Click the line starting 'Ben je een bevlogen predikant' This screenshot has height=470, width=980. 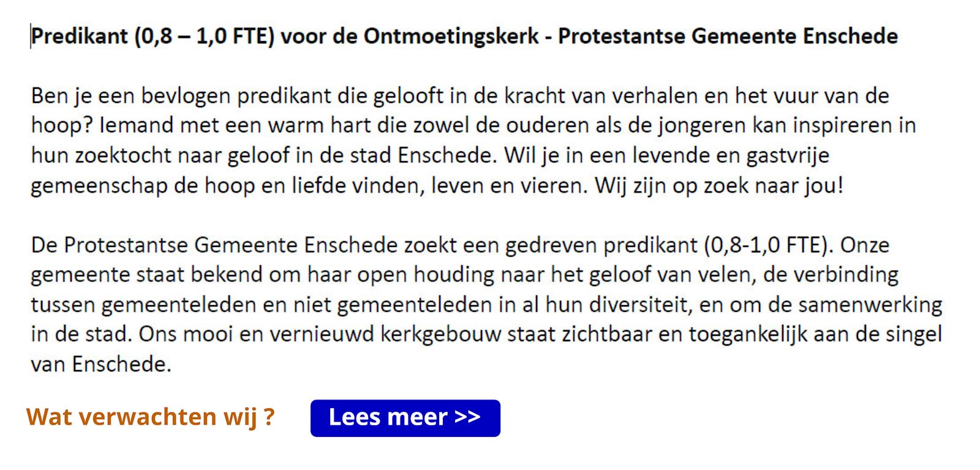click(x=460, y=96)
